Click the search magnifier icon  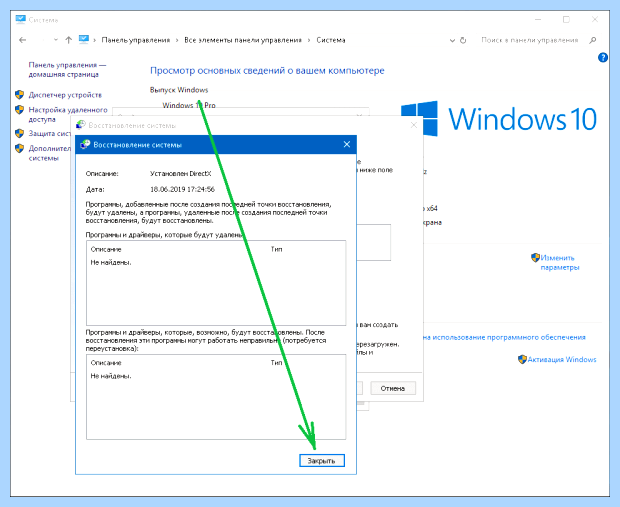point(592,40)
